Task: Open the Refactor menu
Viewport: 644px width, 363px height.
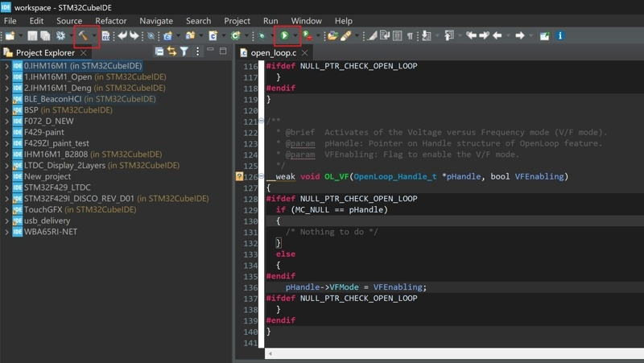Action: click(111, 21)
